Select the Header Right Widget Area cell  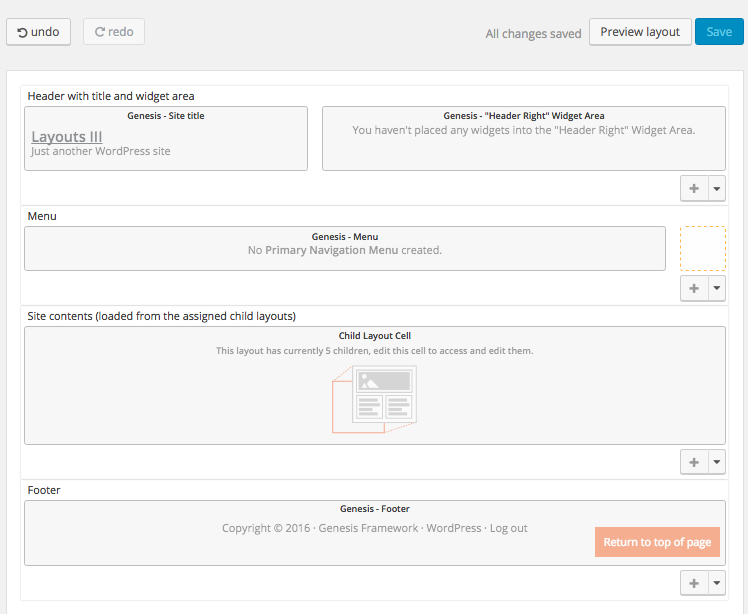pos(524,138)
